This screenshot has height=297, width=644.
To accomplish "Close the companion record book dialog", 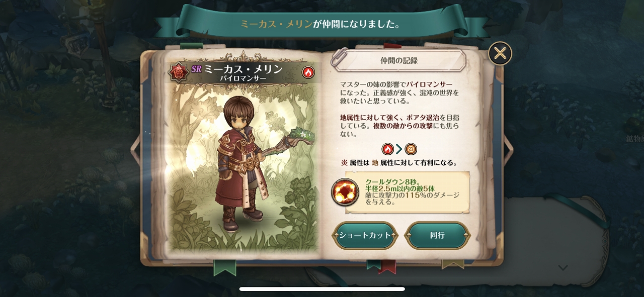I will pyautogui.click(x=500, y=53).
